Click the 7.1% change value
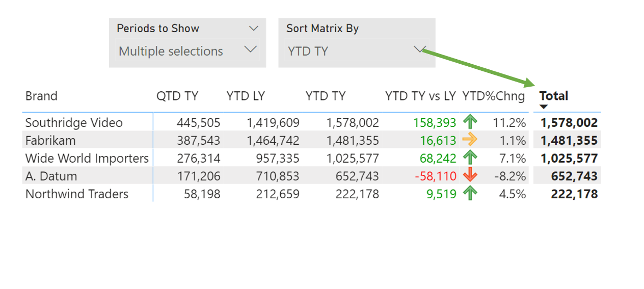This screenshot has height=289, width=644. pyautogui.click(x=513, y=159)
